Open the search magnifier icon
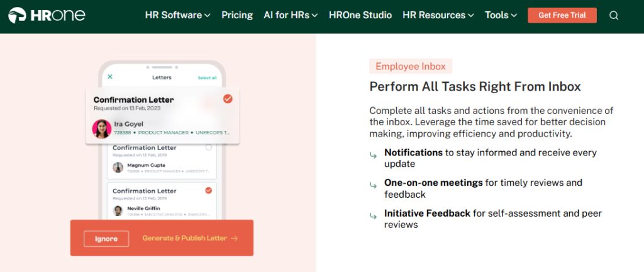 [614, 16]
